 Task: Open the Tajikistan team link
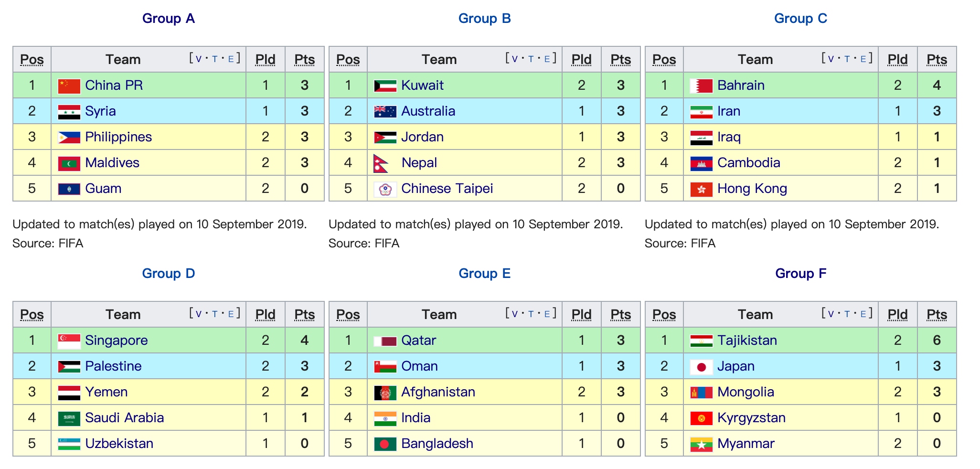pyautogui.click(x=747, y=341)
